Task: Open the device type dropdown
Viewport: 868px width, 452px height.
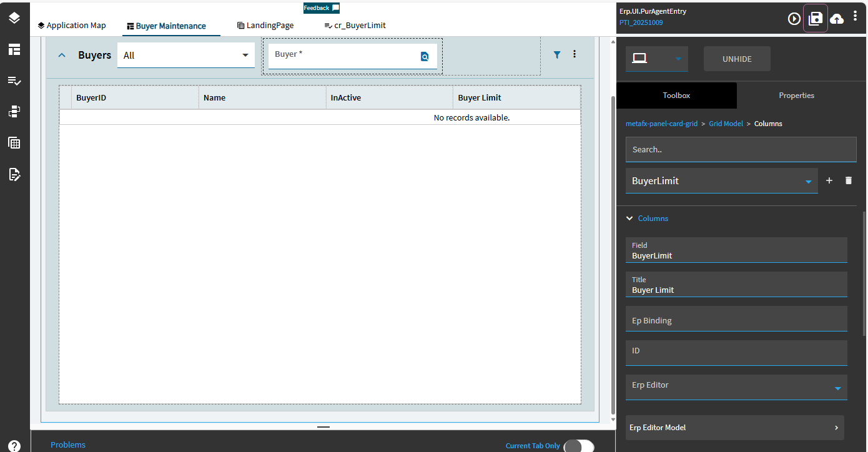Action: click(x=657, y=59)
